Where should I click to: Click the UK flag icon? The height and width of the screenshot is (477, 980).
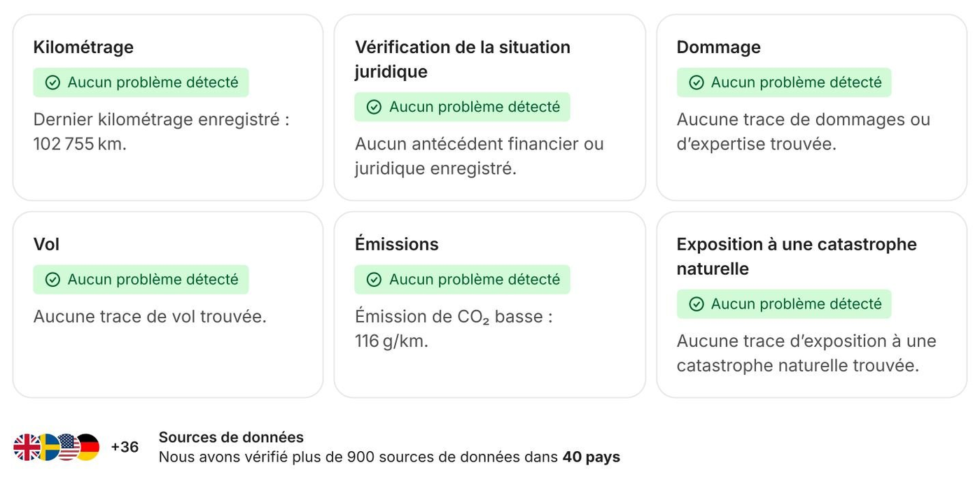tap(26, 447)
